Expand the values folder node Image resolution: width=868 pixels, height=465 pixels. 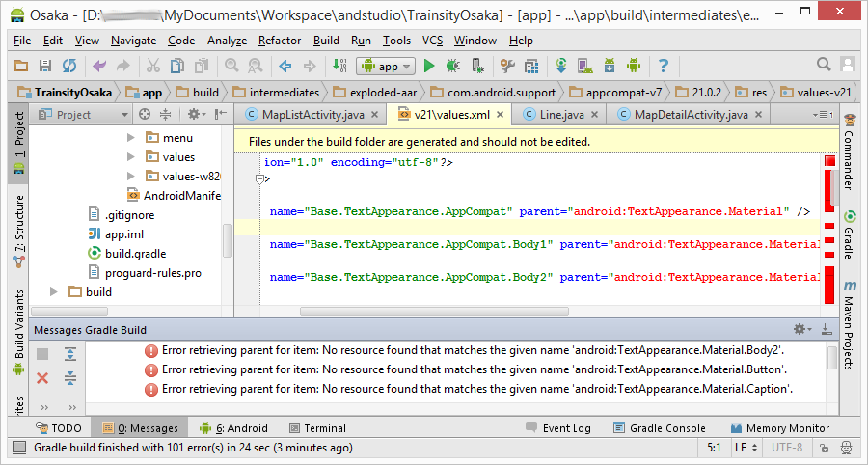[131, 156]
